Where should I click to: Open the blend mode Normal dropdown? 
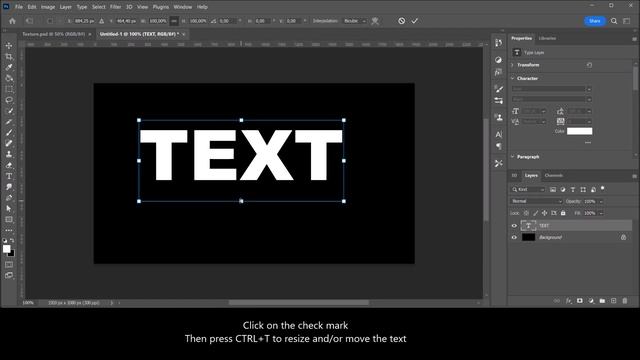tap(536, 201)
